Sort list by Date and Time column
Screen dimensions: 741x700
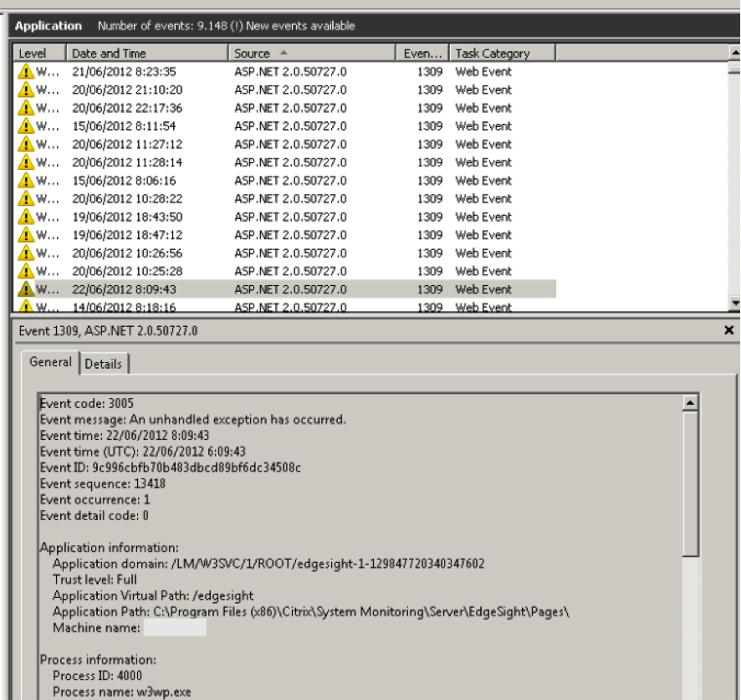(x=147, y=54)
